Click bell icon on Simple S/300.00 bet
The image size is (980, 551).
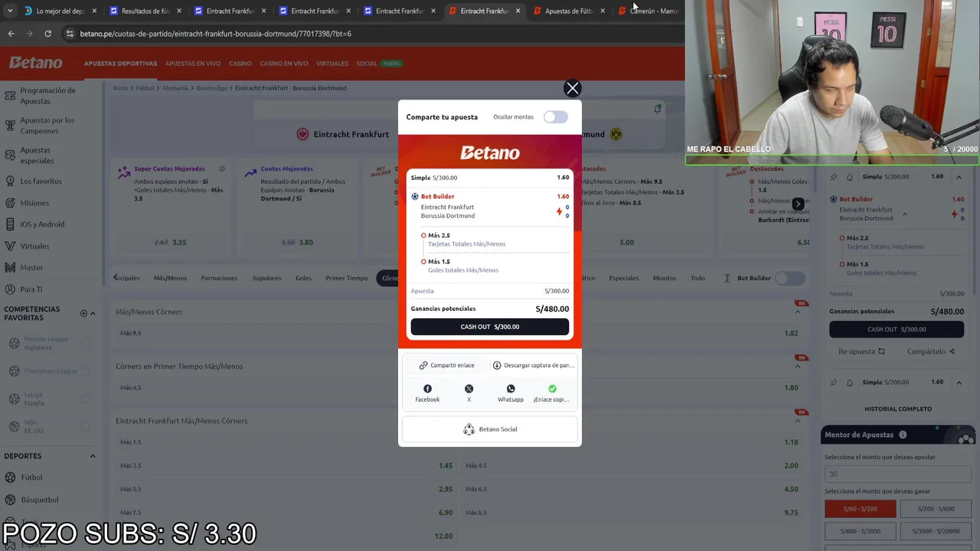[x=849, y=177]
